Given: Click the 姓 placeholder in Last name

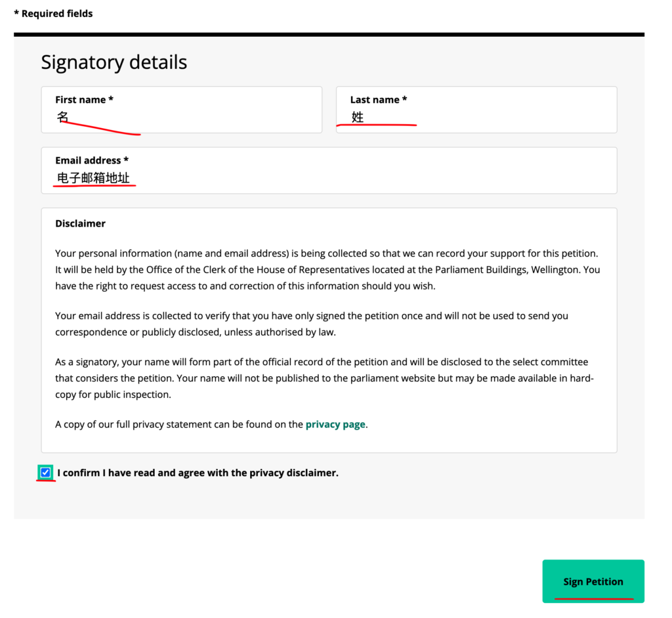Looking at the screenshot, I should pos(358,117).
